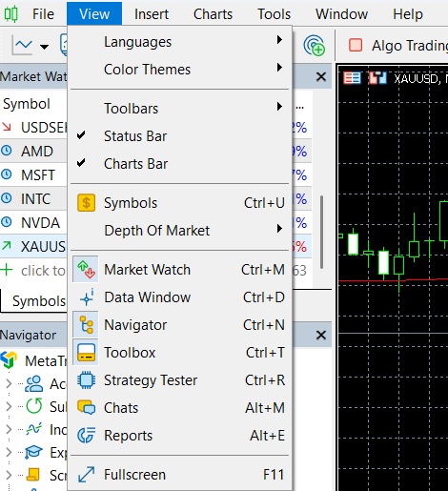Select MSFT row in Market Watch
This screenshot has height=491, width=448.
(x=33, y=174)
